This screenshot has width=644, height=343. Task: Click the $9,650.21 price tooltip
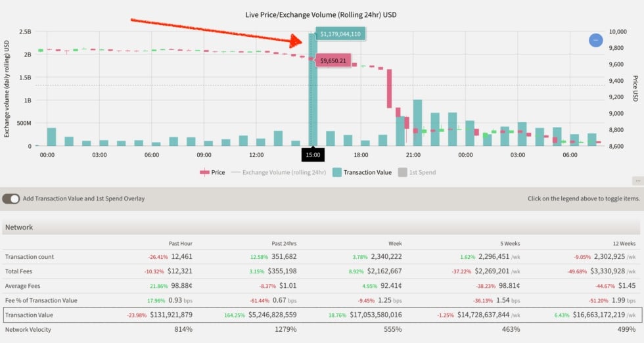tap(333, 61)
